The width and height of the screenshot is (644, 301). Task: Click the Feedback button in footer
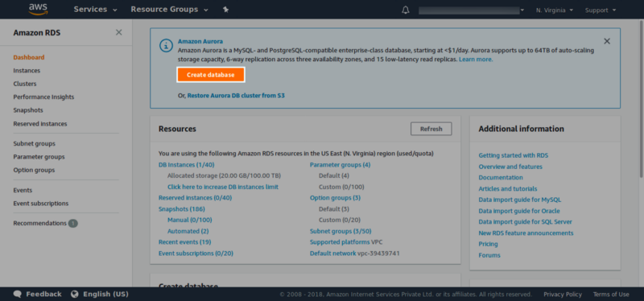[x=37, y=294]
